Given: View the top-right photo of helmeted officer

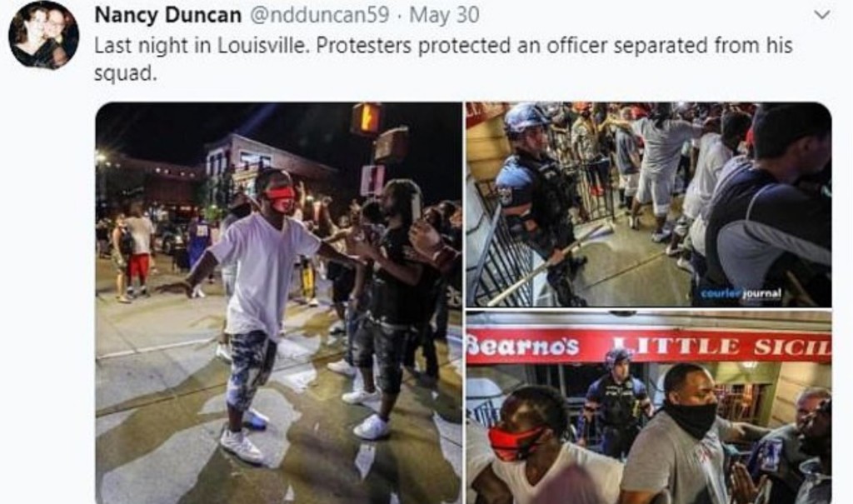Looking at the screenshot, I should [648, 205].
